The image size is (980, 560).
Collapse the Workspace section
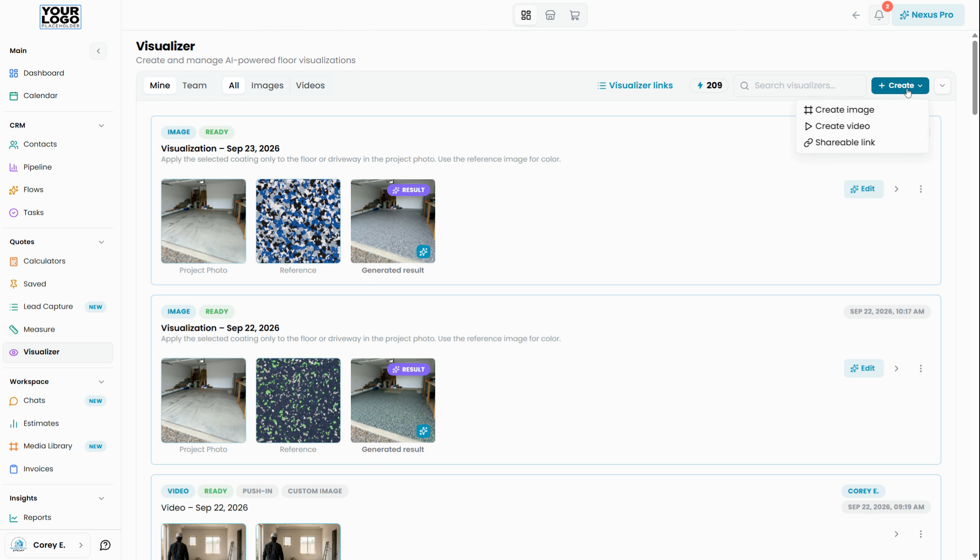(101, 382)
